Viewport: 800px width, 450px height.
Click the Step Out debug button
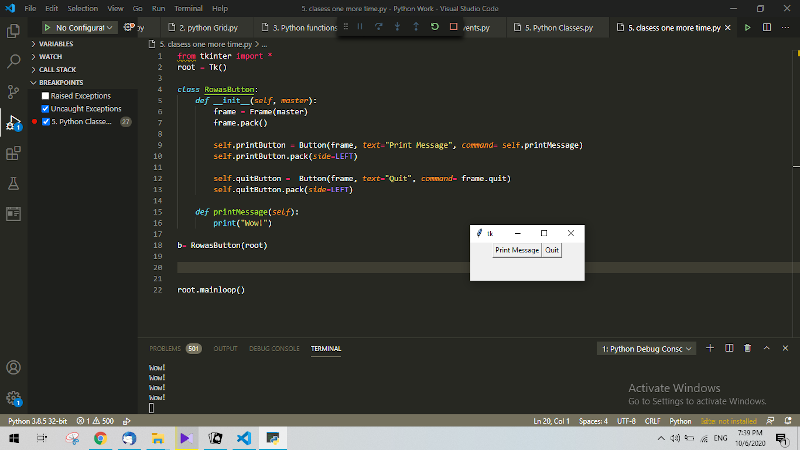(x=416, y=27)
